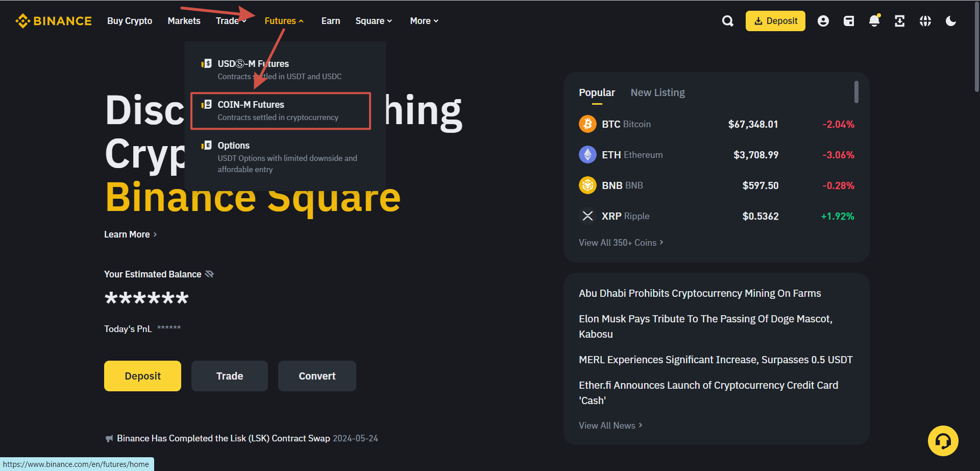Click the BNB coin icon

pos(587,185)
